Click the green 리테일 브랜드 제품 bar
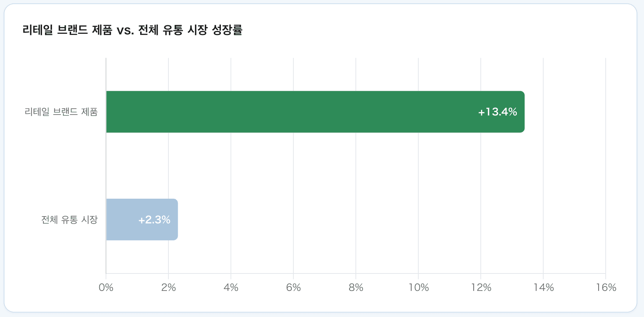This screenshot has height=317, width=644. [x=315, y=112]
